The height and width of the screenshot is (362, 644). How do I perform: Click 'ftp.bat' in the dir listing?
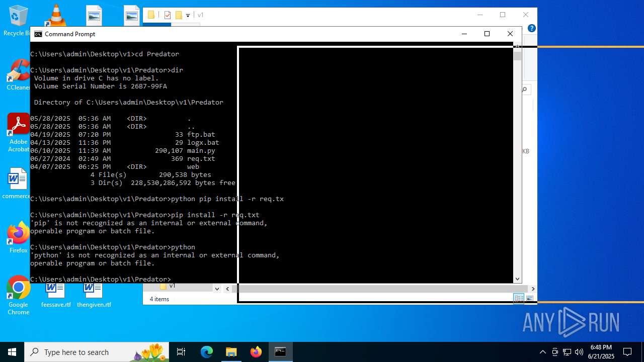(201, 135)
